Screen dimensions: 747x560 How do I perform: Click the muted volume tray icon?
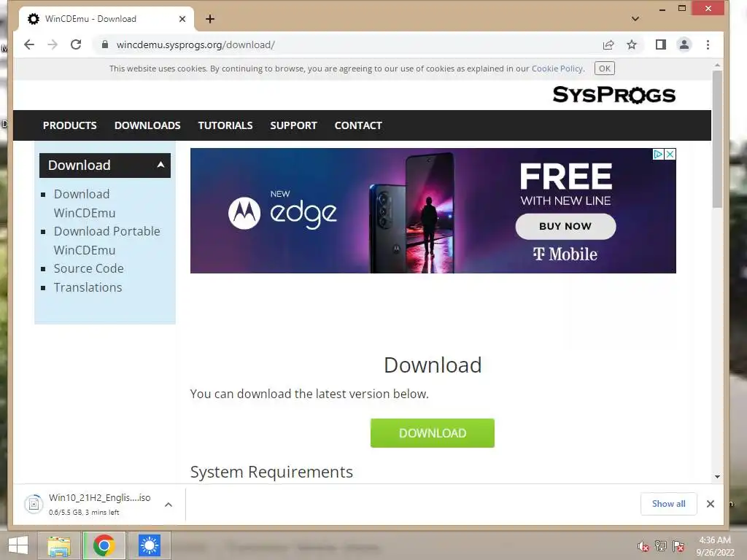643,546
